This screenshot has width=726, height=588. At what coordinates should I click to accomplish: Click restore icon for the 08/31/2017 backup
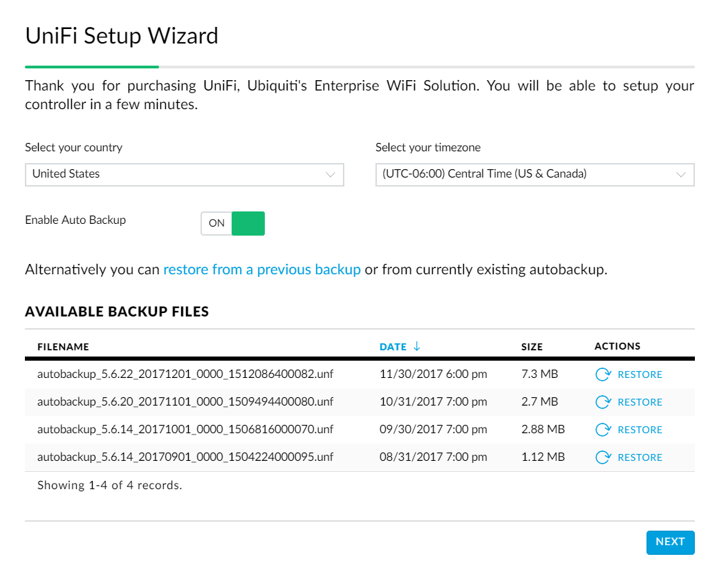(x=602, y=457)
